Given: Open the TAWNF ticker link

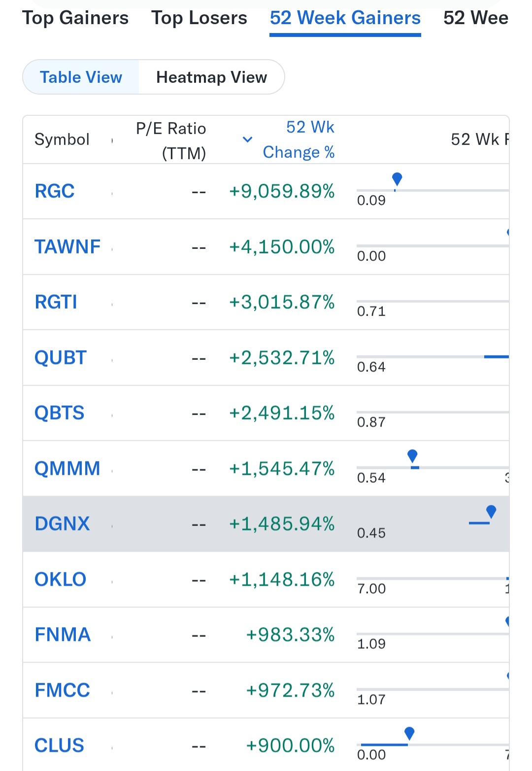Looking at the screenshot, I should click(x=67, y=246).
